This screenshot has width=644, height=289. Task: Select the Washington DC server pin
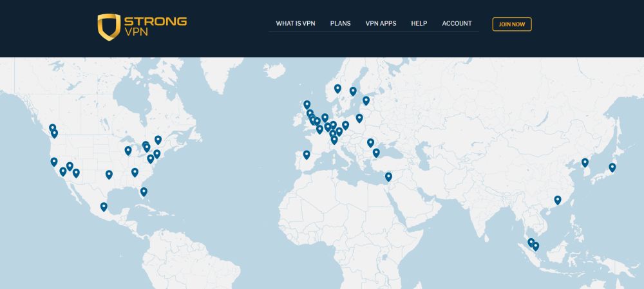tap(151, 158)
